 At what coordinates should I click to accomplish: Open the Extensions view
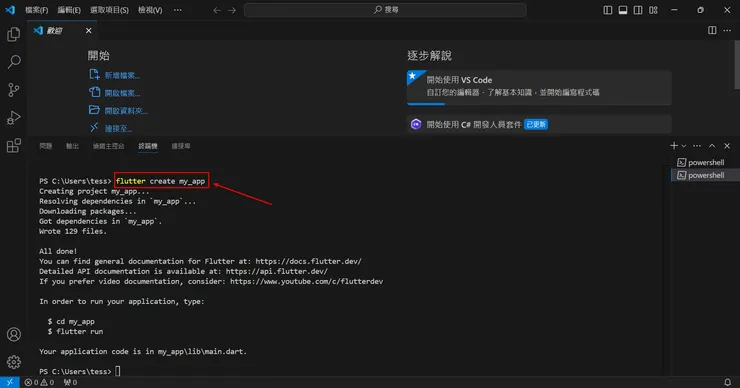(x=14, y=145)
